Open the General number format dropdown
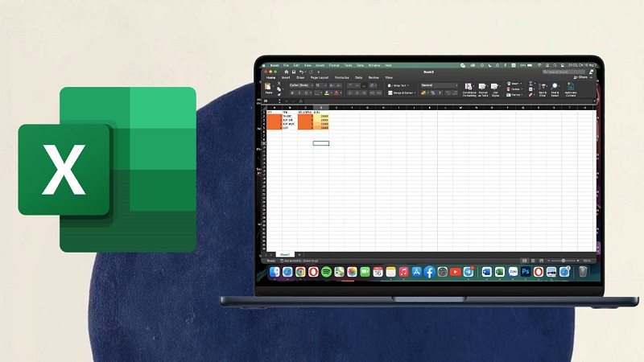The width and height of the screenshot is (644, 362). click(x=440, y=85)
